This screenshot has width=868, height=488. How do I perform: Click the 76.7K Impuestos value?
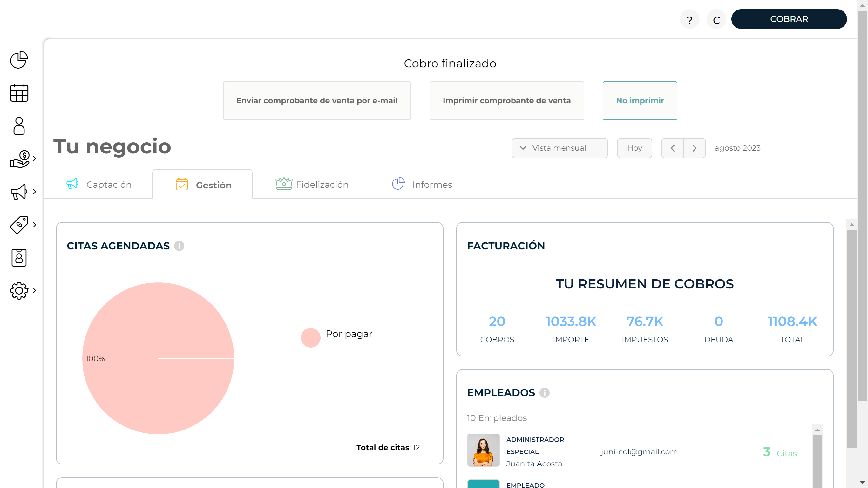pos(645,322)
